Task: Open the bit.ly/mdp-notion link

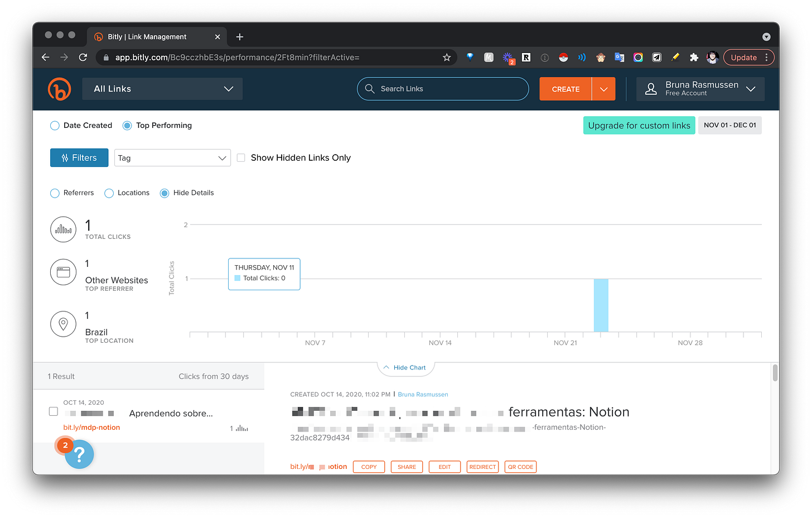Action: point(91,428)
